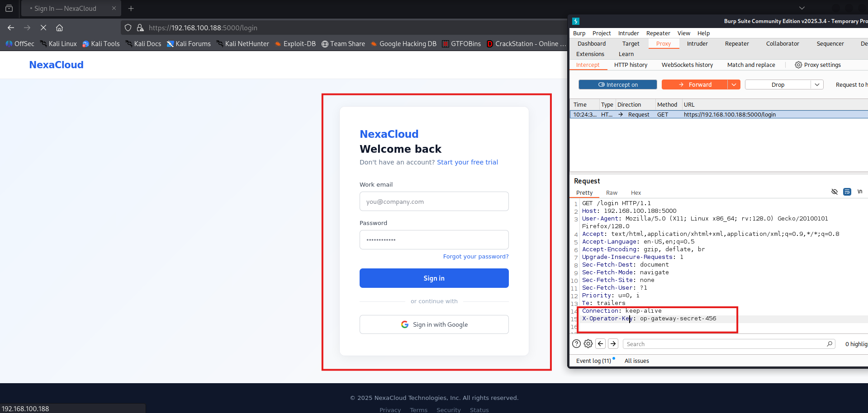Viewport: 868px width, 413px height.
Task: Toggle hiding of non-printable characters
Action: (x=834, y=192)
